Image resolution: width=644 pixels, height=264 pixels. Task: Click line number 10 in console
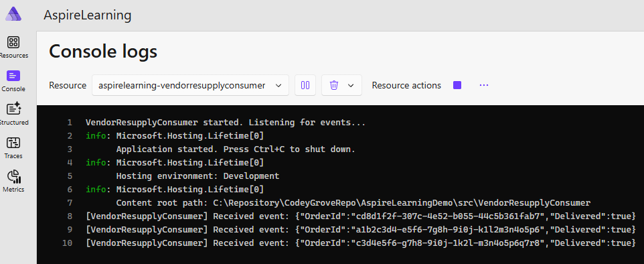[67, 243]
